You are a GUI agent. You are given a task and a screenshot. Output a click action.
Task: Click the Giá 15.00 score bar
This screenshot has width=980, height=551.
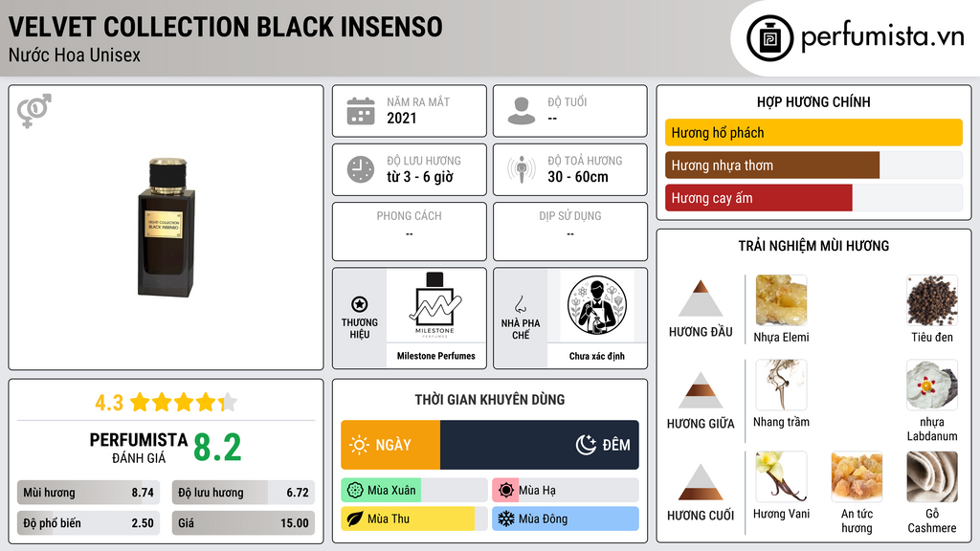243,523
